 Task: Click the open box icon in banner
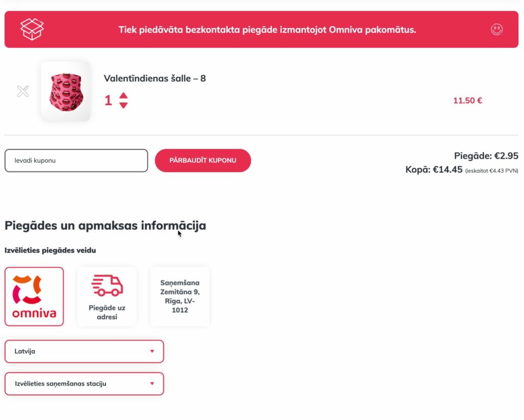pos(32,30)
